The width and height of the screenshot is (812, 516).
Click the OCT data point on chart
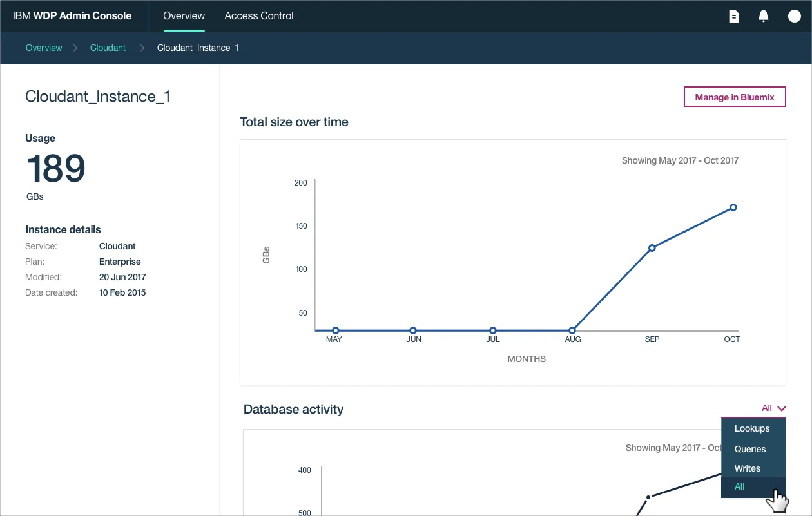[x=733, y=207]
